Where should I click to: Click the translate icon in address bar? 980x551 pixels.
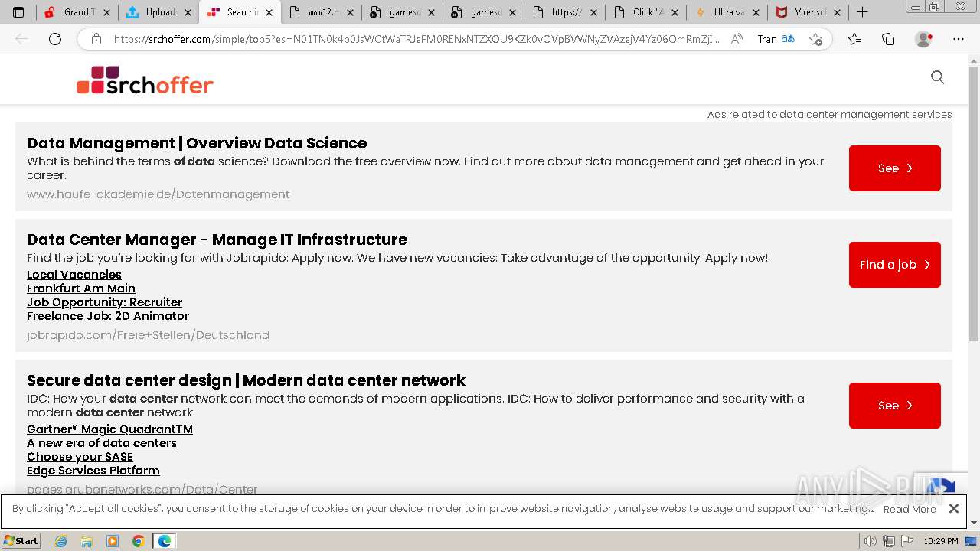(x=788, y=39)
